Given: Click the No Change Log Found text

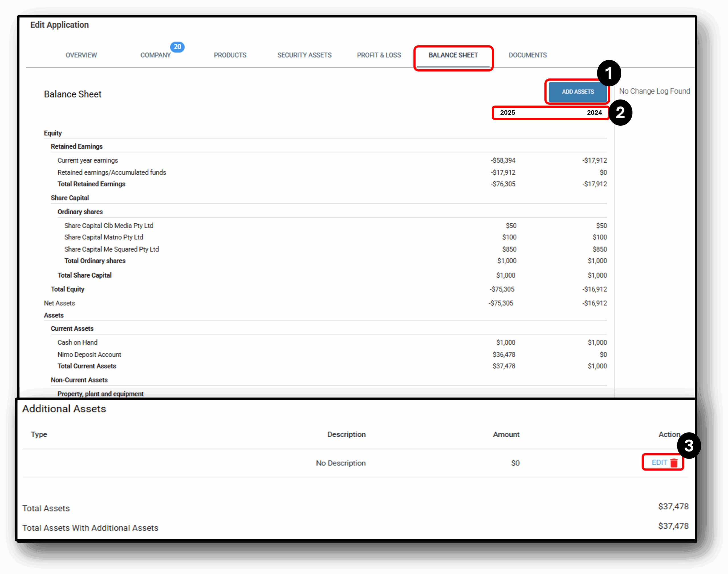Looking at the screenshot, I should (654, 91).
